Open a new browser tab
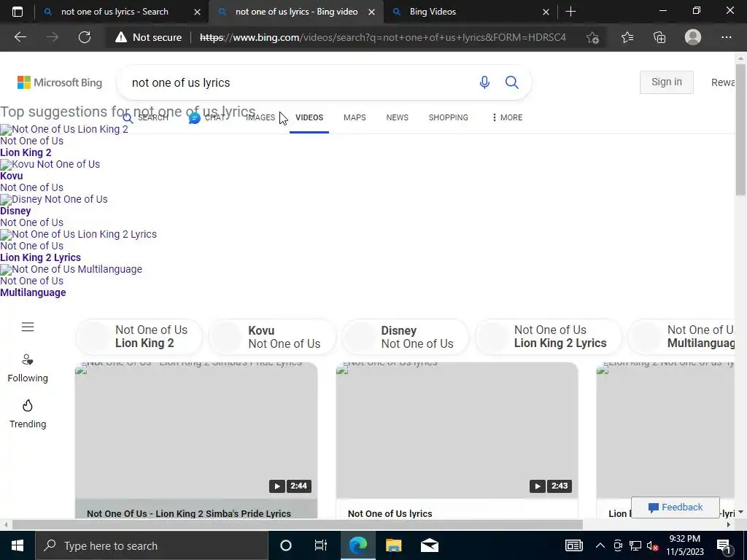 point(570,12)
